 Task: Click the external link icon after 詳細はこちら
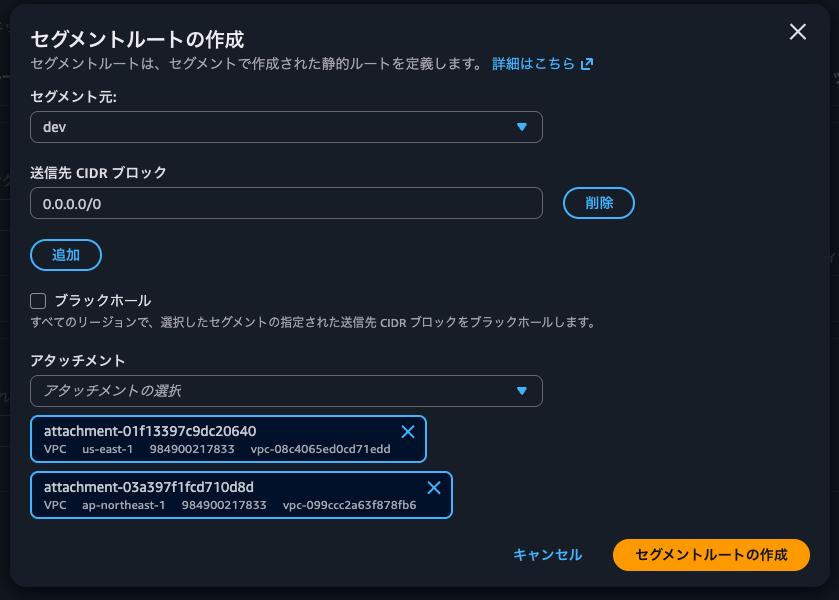[587, 62]
